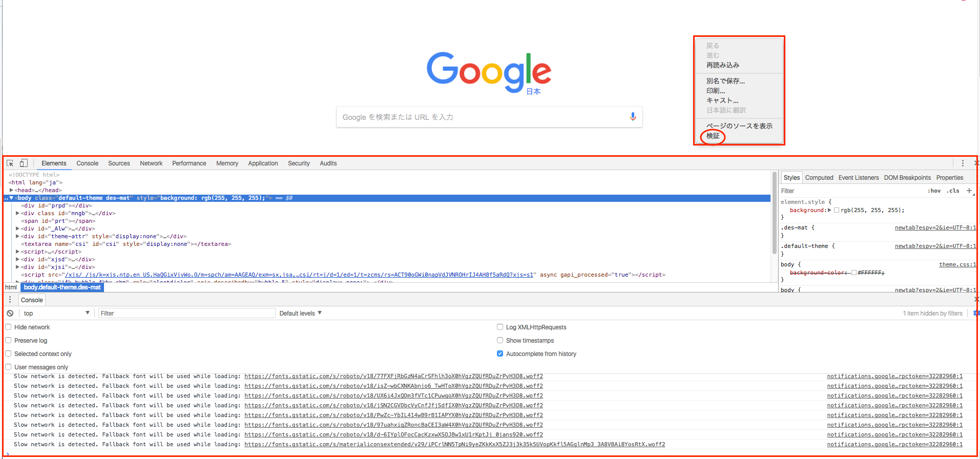Viewport: 980px width, 459px height.
Task: Open newtab link beside .des-mat rule
Action: pos(935,227)
